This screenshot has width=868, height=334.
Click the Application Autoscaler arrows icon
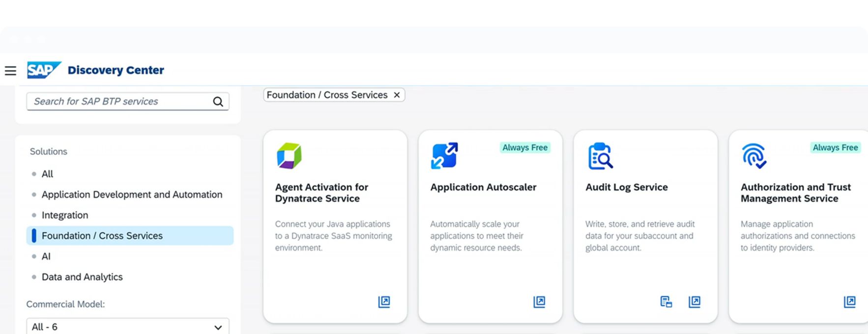coord(444,156)
